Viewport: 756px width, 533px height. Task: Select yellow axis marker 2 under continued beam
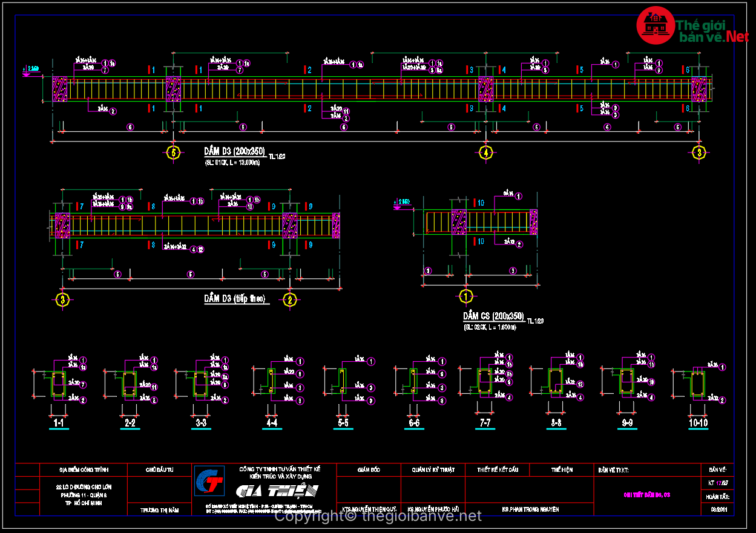pyautogui.click(x=290, y=299)
